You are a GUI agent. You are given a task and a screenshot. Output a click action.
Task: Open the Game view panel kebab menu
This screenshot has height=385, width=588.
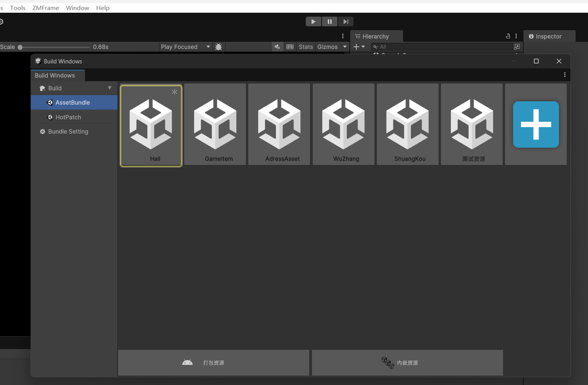[x=343, y=36]
